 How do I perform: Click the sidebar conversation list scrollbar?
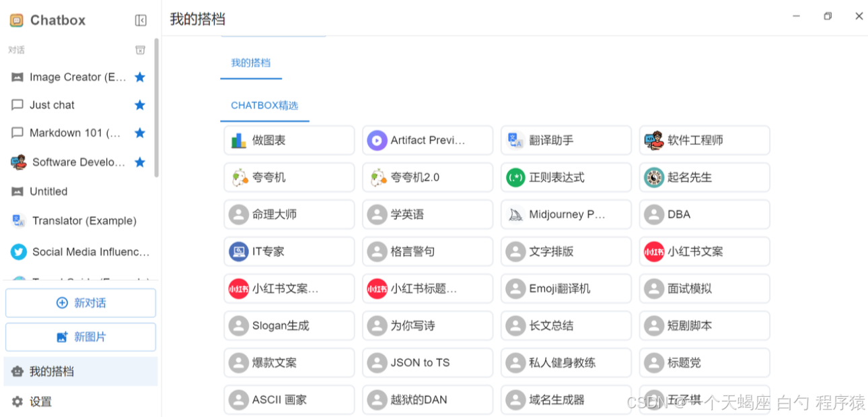tap(157, 108)
